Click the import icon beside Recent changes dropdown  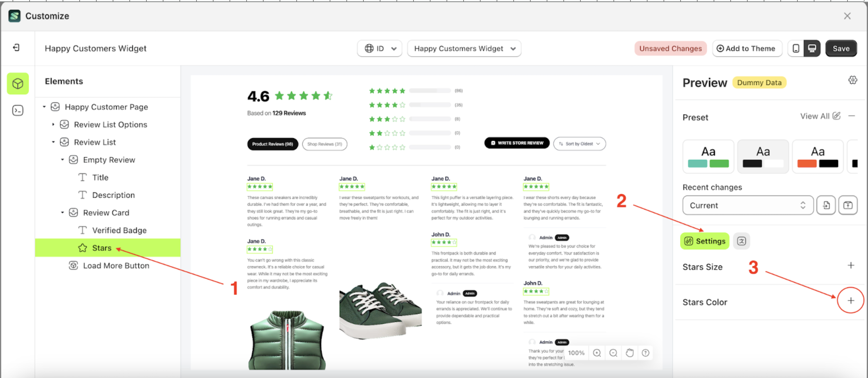coord(827,205)
